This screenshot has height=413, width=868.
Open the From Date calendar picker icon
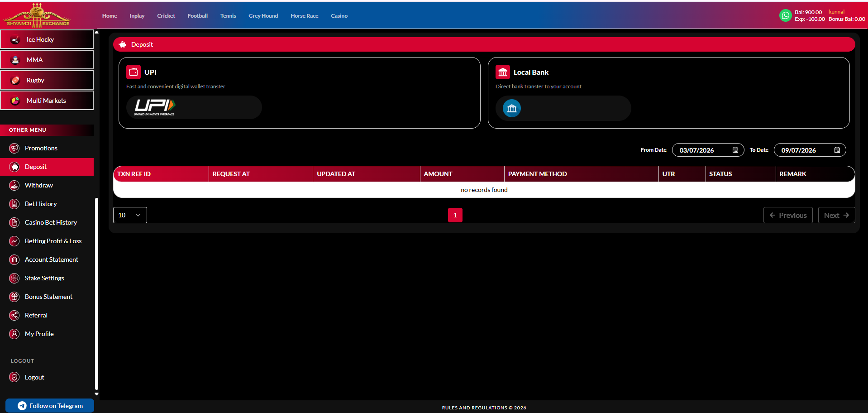735,150
